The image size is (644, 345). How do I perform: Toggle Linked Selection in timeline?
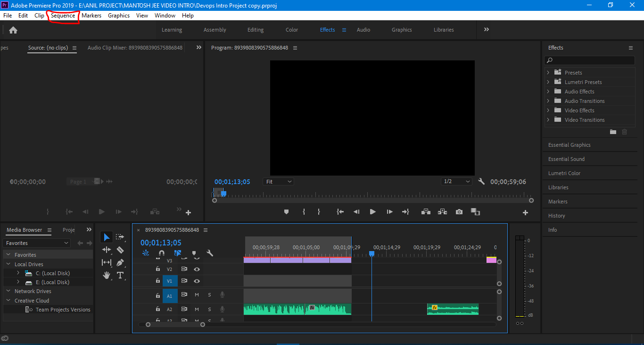tap(178, 253)
